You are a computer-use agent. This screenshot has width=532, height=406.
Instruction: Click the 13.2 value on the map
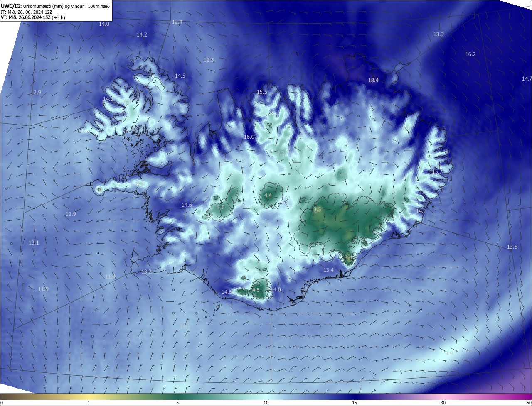[x=146, y=271]
